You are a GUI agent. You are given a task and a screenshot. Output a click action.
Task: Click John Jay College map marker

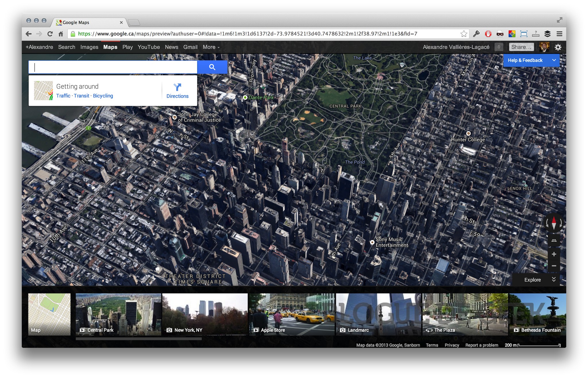[174, 117]
